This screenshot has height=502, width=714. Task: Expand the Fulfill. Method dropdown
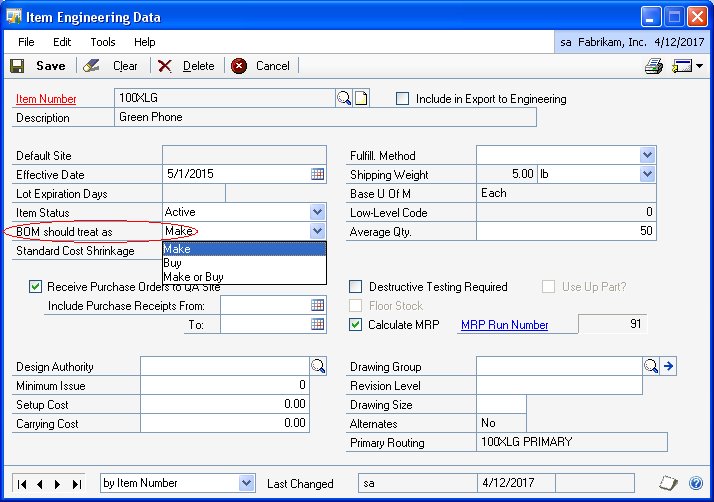tap(647, 155)
